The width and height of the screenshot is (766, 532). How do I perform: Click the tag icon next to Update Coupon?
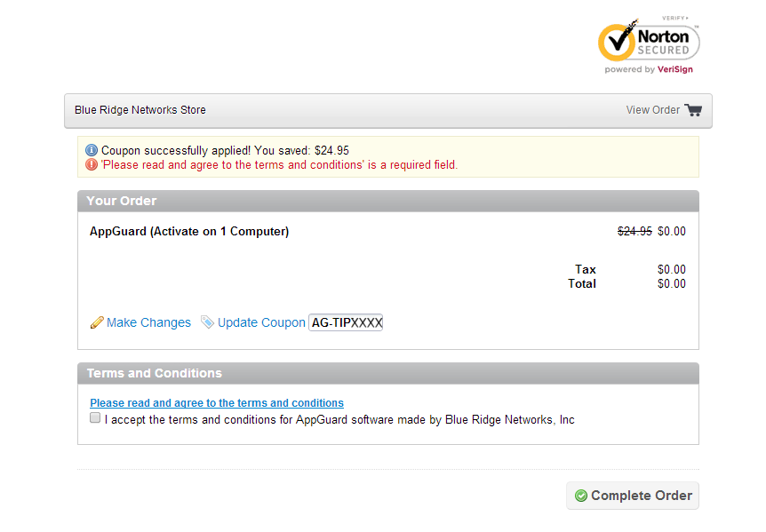tap(207, 322)
